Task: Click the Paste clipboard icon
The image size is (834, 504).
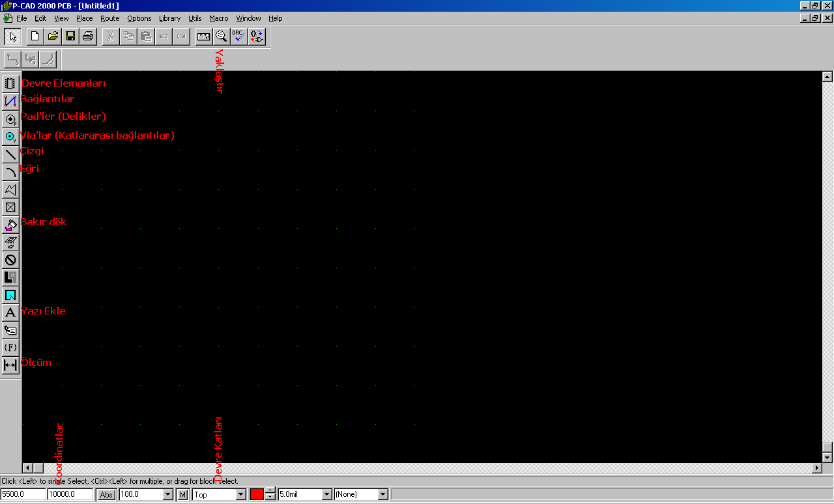Action: 146,36
